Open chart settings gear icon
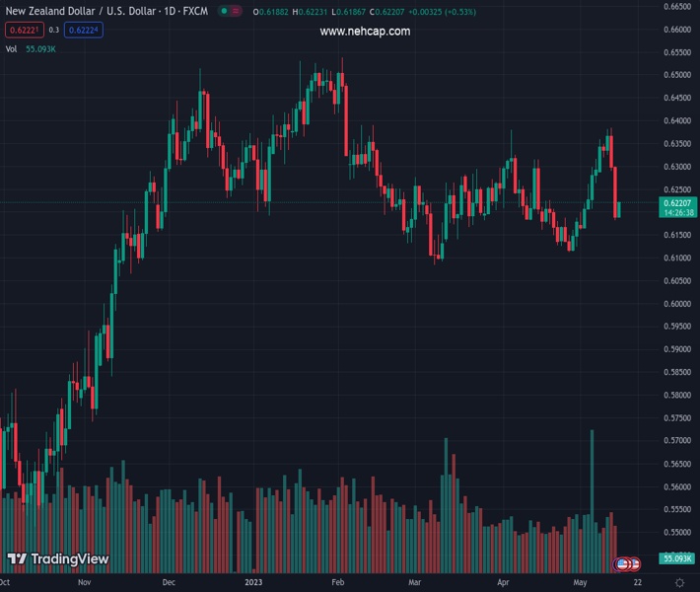The width and height of the screenshot is (700, 592). [x=679, y=582]
